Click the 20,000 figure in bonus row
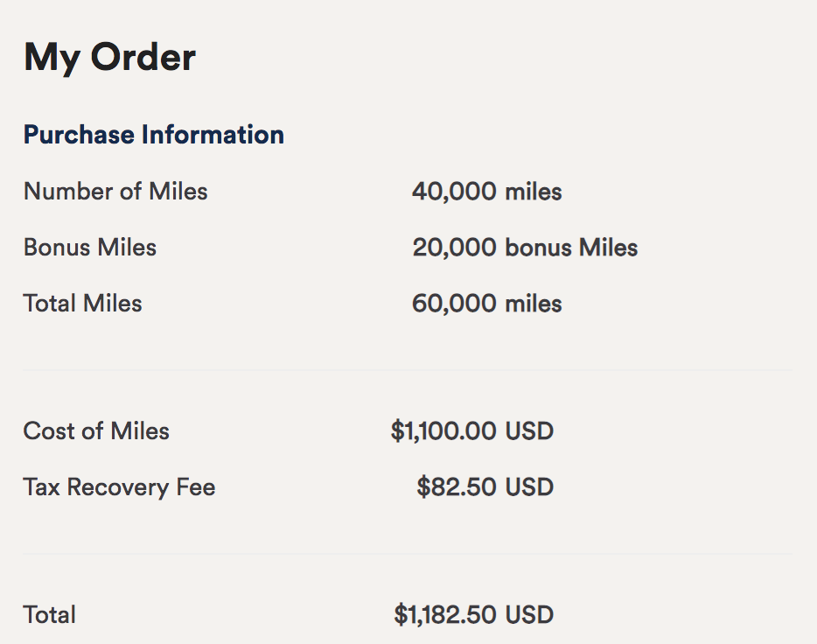 click(455, 248)
